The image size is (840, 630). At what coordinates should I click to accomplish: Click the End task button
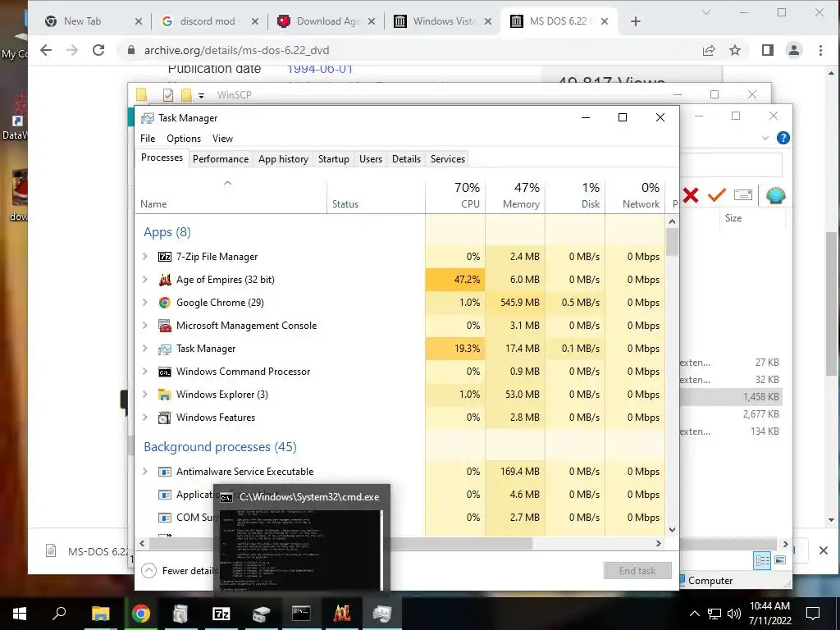coord(637,571)
